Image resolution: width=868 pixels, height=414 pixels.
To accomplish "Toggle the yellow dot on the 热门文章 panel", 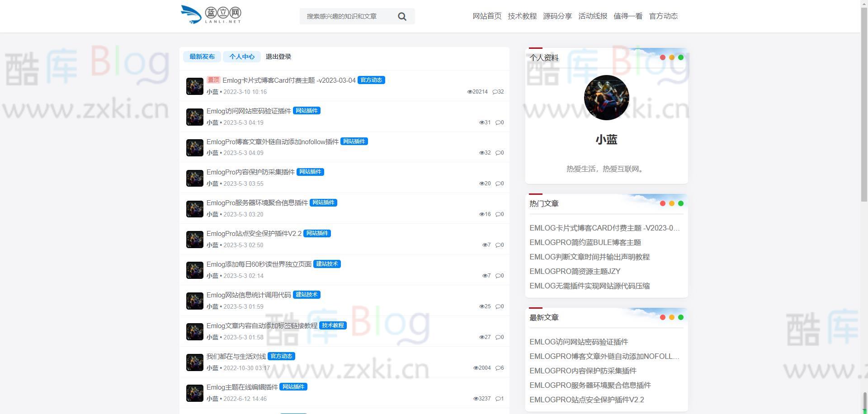I will (671, 203).
